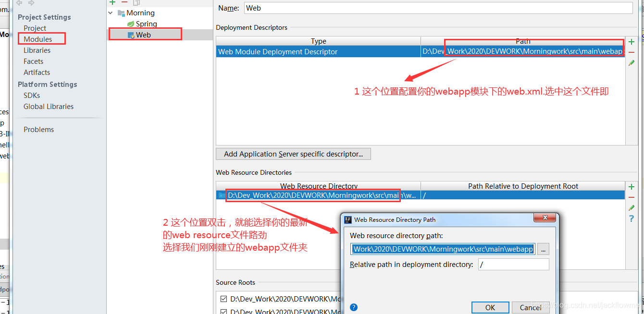Click the help icon in the Web Resource Directory Path dialog

coord(354,307)
